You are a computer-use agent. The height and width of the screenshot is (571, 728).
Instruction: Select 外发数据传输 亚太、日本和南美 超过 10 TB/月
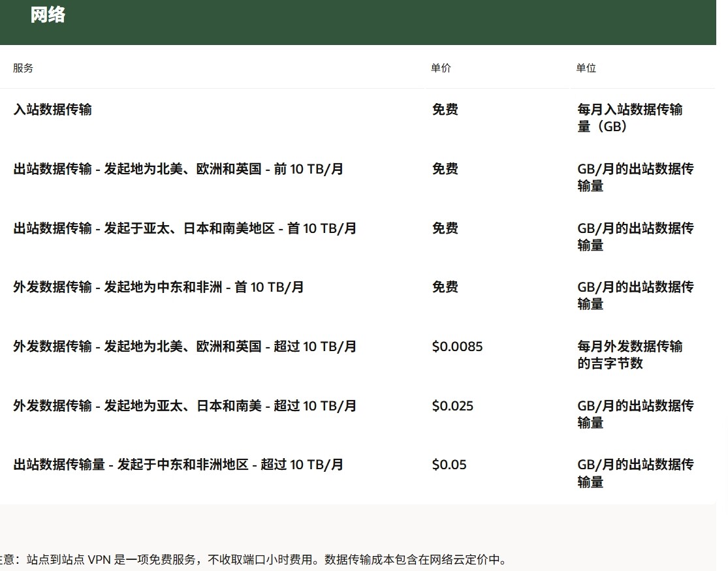pyautogui.click(x=185, y=406)
